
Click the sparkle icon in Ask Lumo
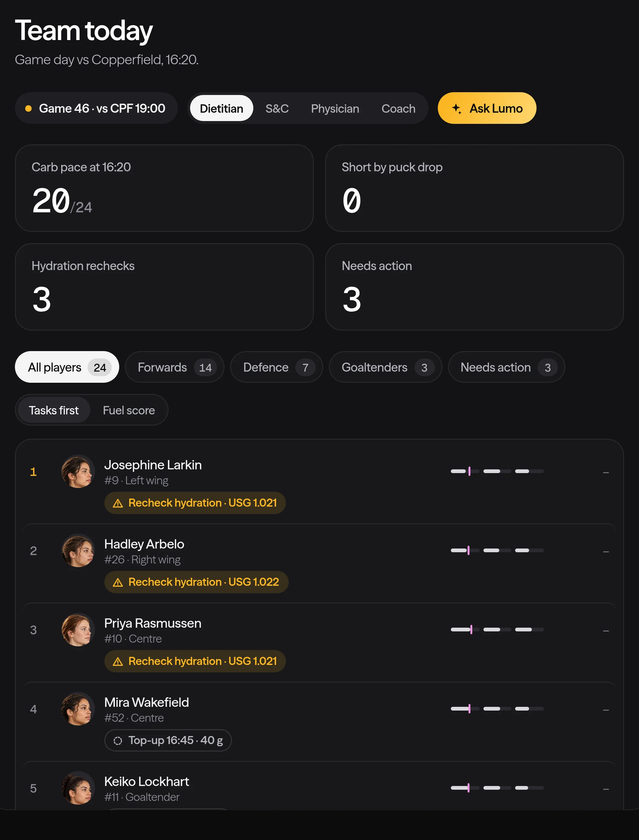(x=457, y=108)
